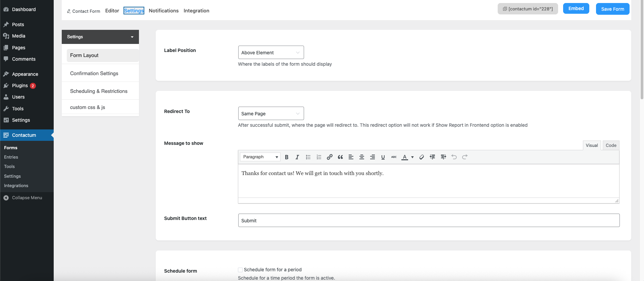Click the Submit Button text field
Screen dimensions: 644x281
429,221
